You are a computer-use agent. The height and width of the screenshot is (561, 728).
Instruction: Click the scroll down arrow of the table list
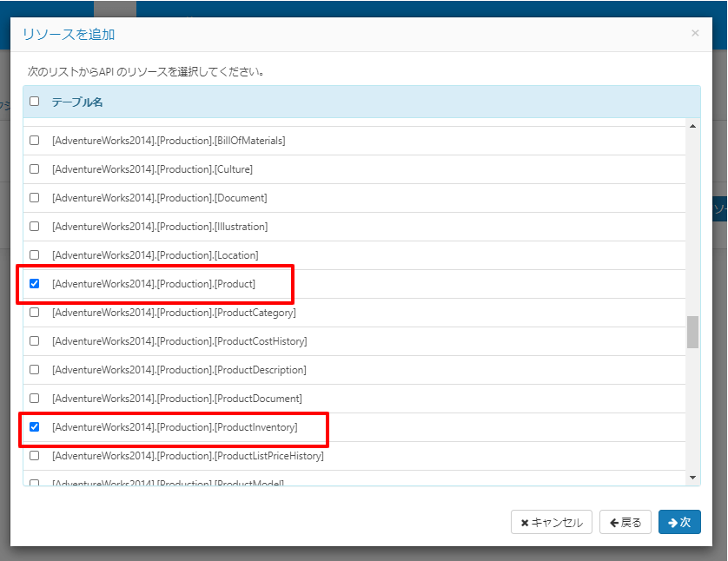coord(692,478)
